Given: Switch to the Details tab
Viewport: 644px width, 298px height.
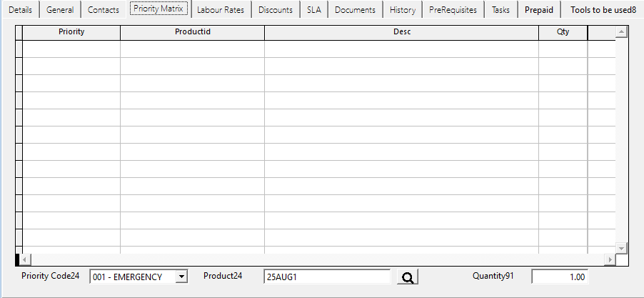Looking at the screenshot, I should (20, 10).
